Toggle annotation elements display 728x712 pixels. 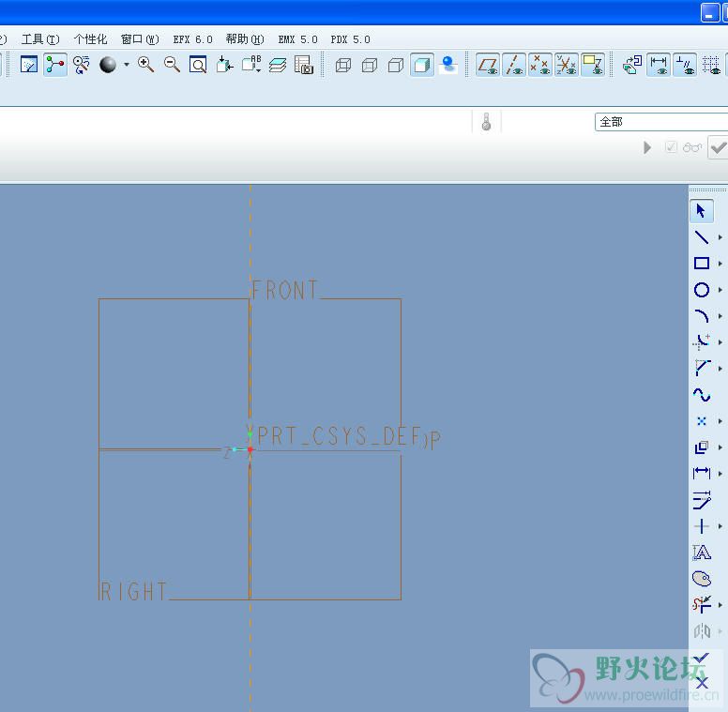click(x=593, y=65)
